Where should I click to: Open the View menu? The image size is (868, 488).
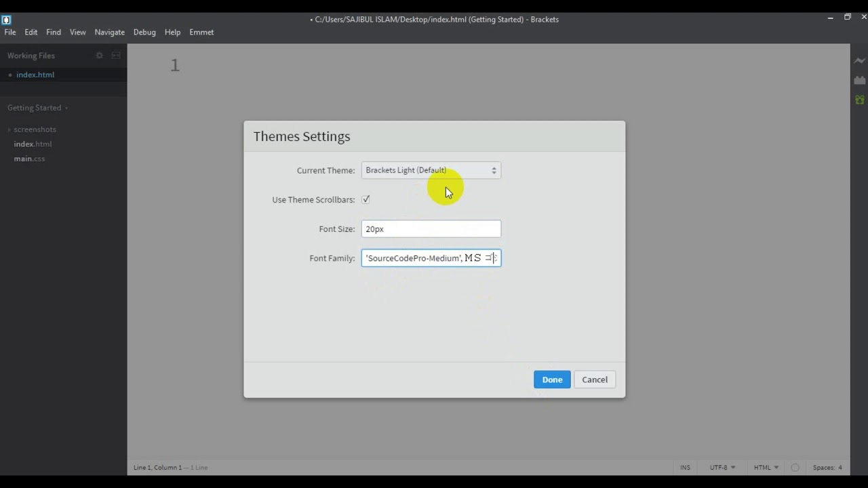click(x=78, y=32)
